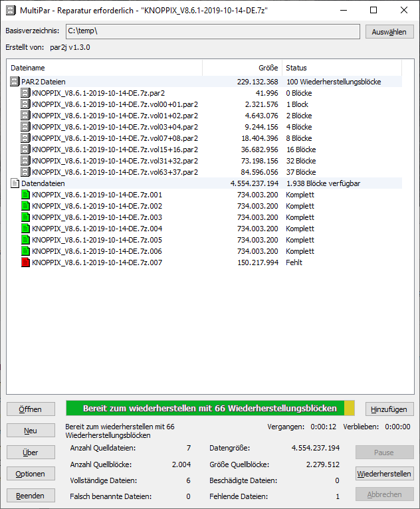Click the '37 Blöcke' status cell
420x509 pixels.
tap(301, 172)
